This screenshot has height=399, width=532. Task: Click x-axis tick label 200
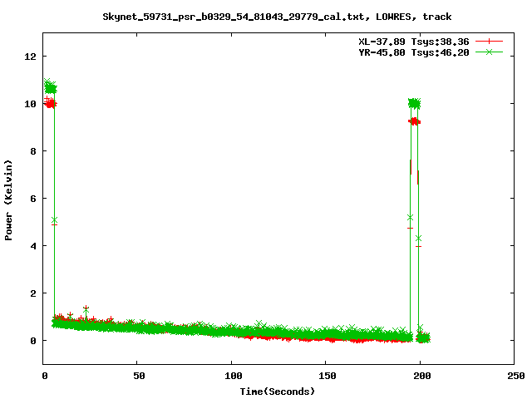(x=421, y=376)
